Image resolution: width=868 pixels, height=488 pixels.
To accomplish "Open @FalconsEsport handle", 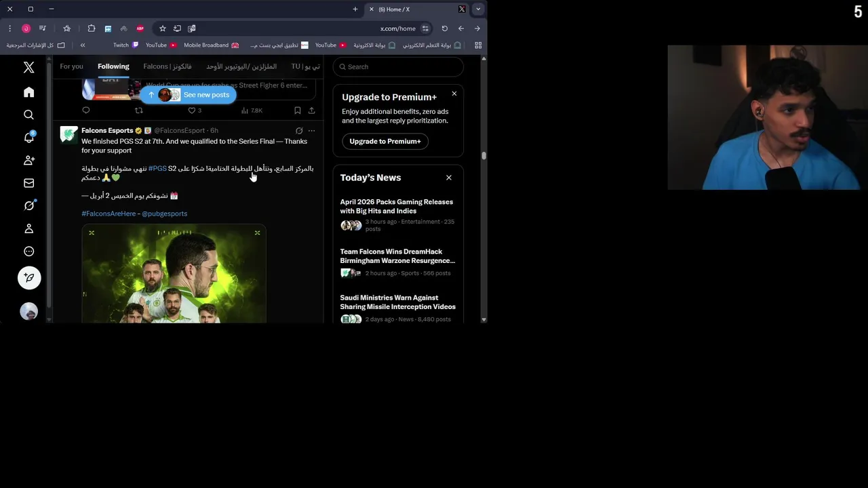I will [179, 130].
